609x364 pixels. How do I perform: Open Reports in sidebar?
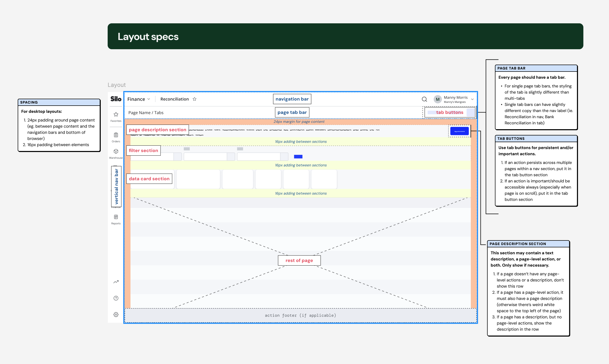click(116, 217)
